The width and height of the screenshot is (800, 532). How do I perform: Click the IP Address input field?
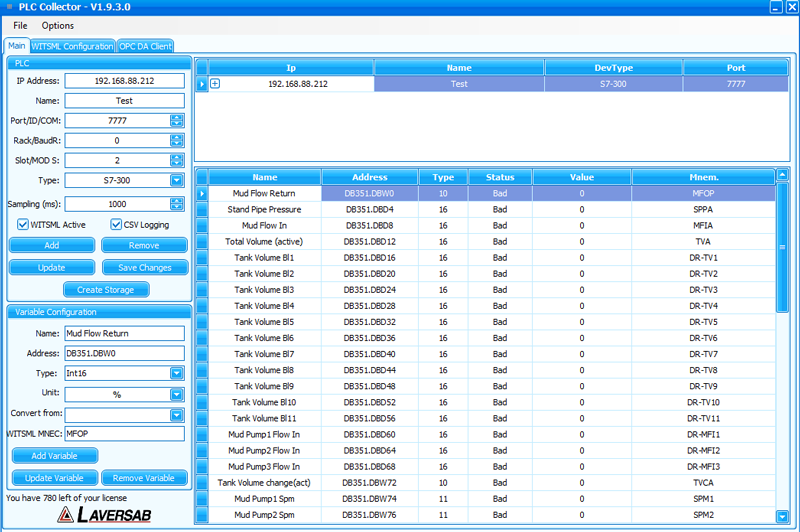(x=125, y=81)
